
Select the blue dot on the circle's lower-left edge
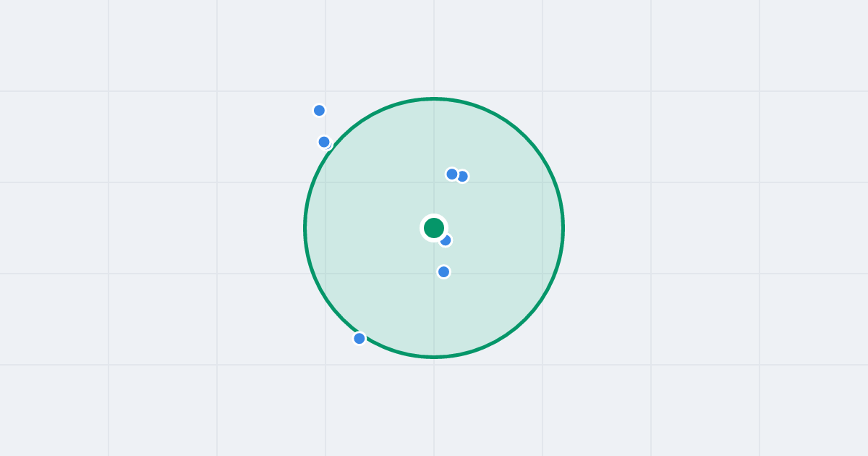(359, 339)
